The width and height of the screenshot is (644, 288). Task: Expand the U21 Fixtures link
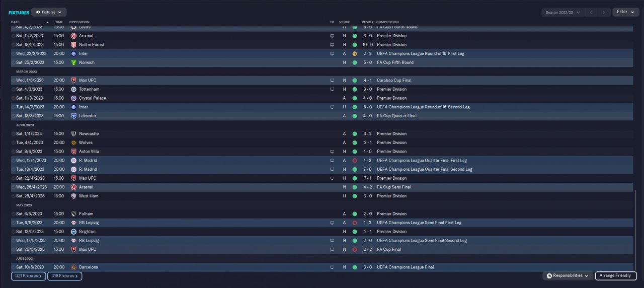pyautogui.click(x=28, y=276)
